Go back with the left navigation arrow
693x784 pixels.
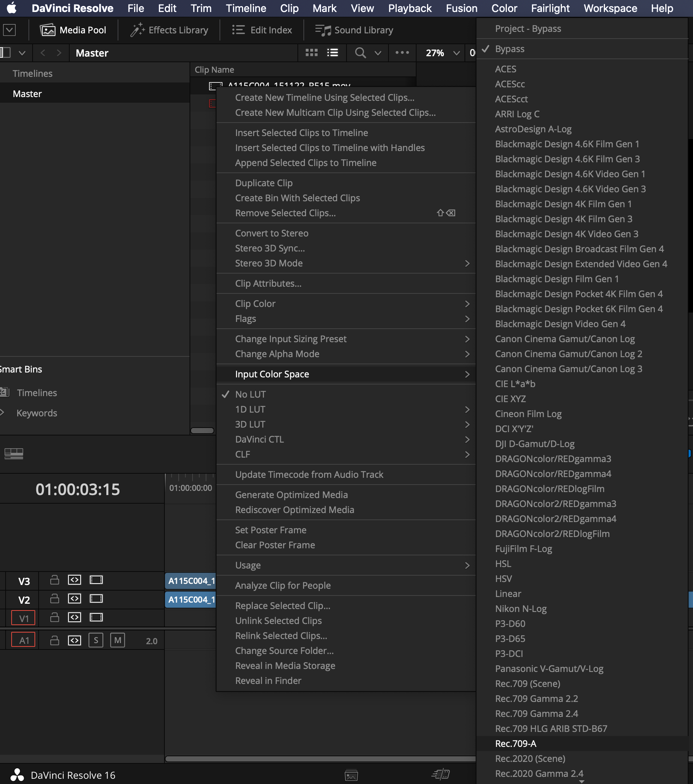click(x=43, y=52)
